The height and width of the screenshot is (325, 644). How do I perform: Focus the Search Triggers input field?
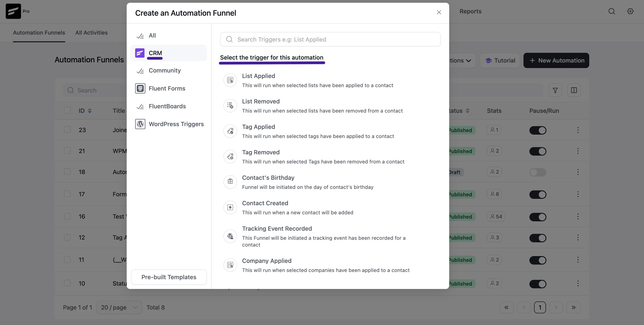tap(330, 39)
